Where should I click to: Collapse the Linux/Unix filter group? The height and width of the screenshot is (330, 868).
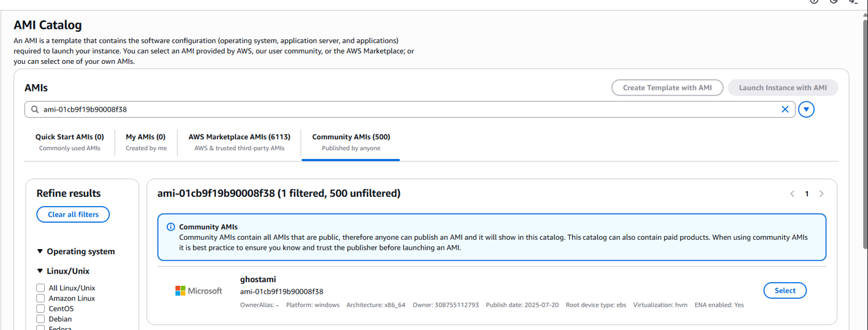coord(40,271)
